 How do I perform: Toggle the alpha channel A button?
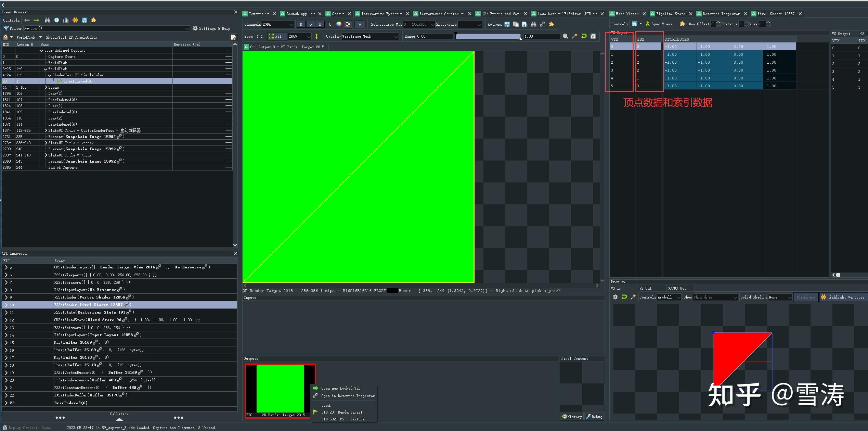point(329,24)
